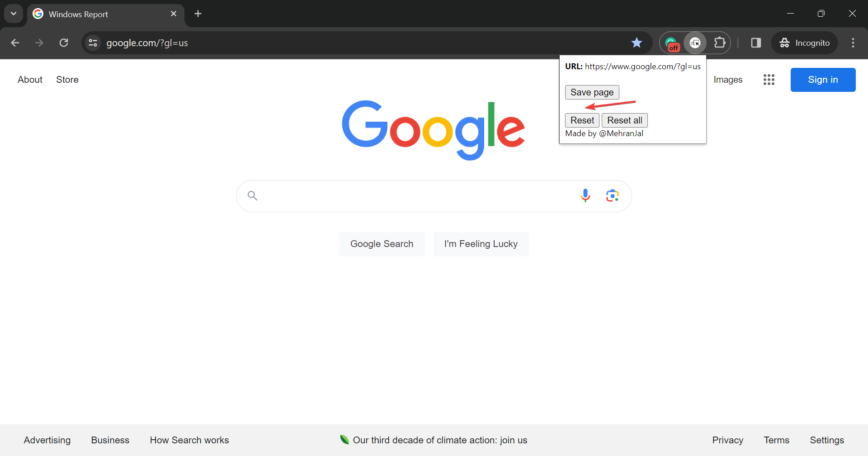Open the Images link
Viewport: 868px width, 456px height.
728,80
